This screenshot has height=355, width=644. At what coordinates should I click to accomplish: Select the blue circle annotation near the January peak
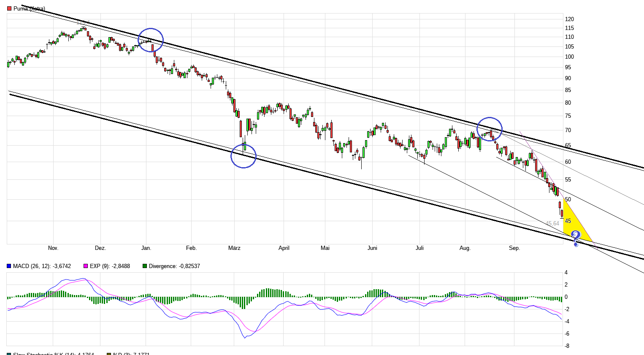point(151,39)
